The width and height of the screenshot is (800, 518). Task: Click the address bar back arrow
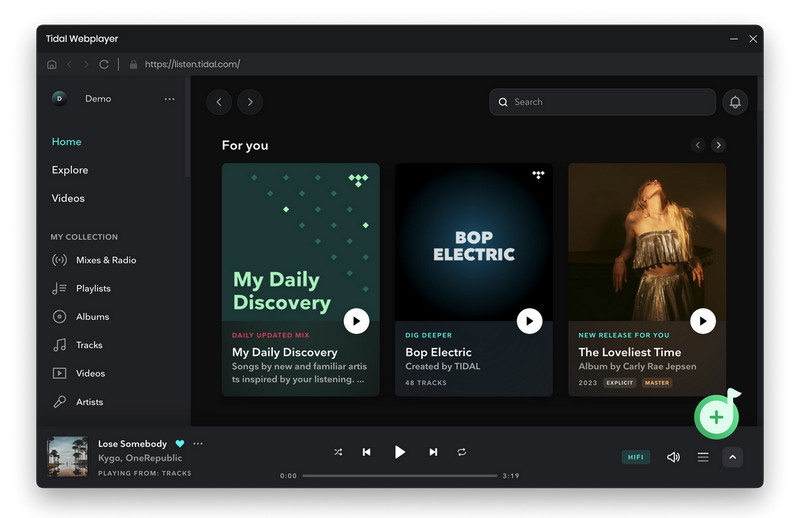[69, 64]
